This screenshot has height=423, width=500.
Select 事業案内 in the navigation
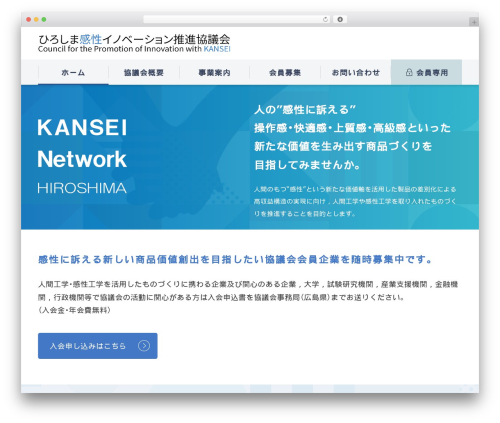point(215,72)
